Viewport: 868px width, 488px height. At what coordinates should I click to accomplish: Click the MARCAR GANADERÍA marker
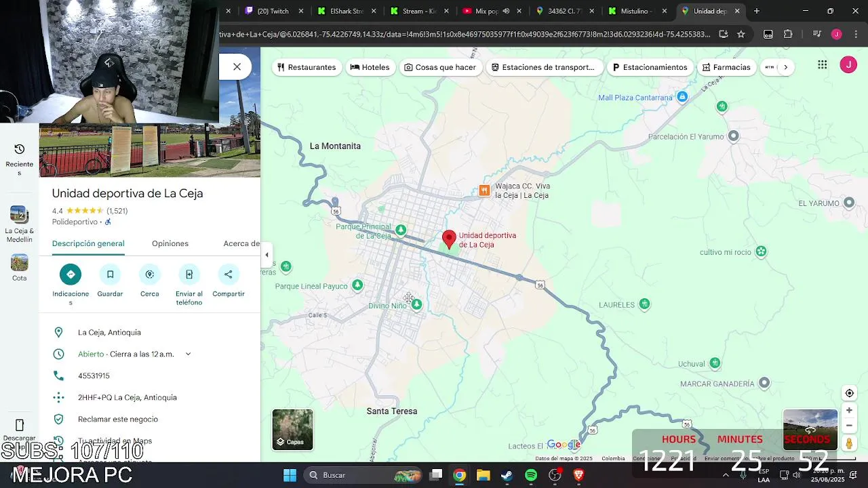tap(764, 384)
